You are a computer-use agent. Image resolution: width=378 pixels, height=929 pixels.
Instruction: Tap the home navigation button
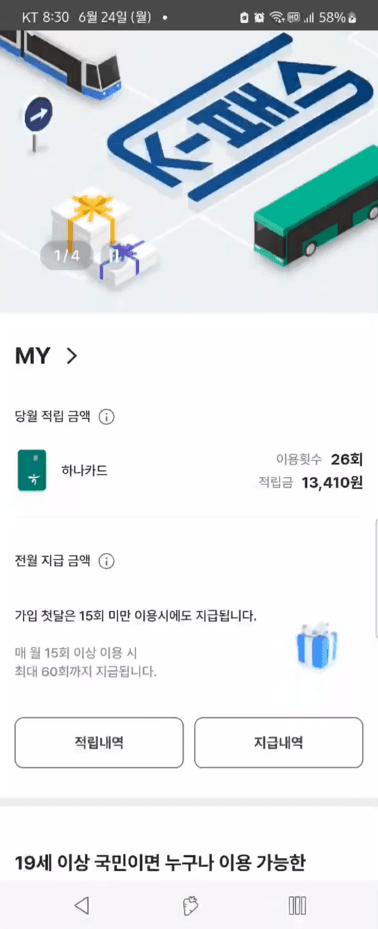(x=190, y=905)
